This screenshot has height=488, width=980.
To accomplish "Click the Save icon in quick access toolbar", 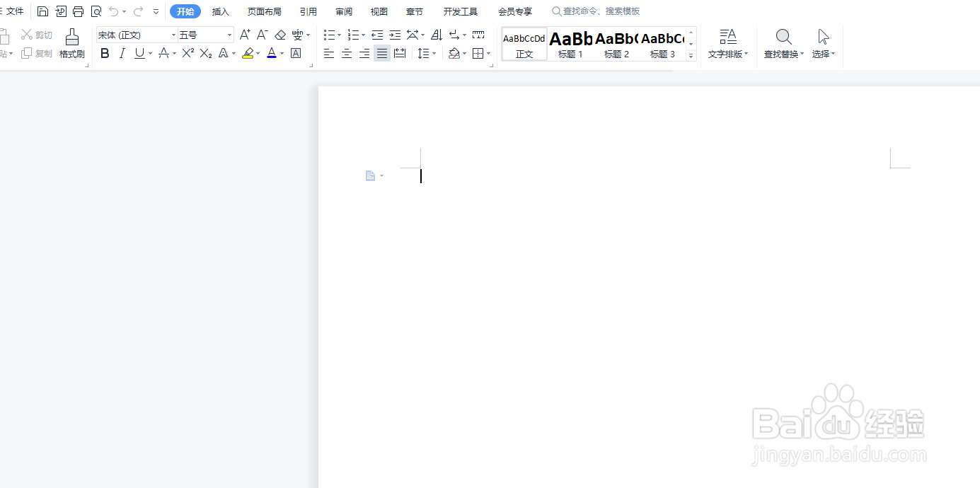I will click(42, 11).
